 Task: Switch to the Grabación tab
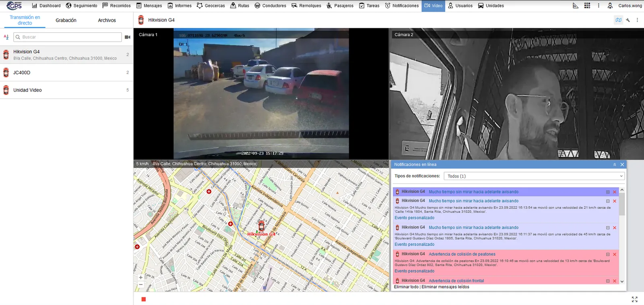click(66, 20)
